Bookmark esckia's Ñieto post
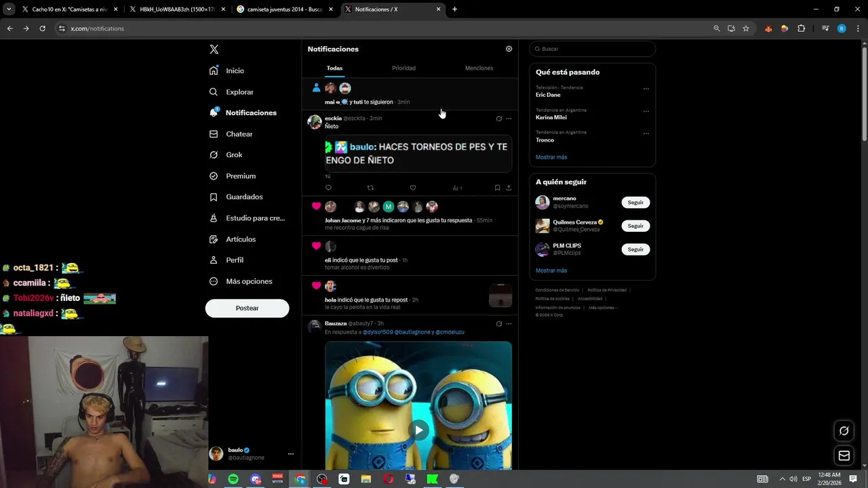Image resolution: width=868 pixels, height=488 pixels. (497, 188)
